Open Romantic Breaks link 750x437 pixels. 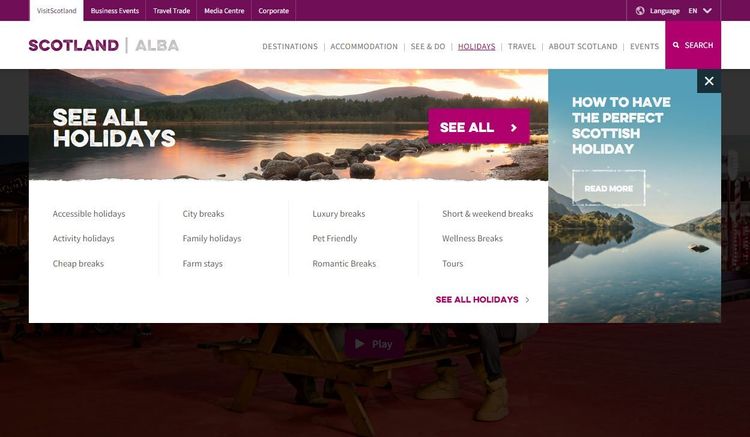344,263
